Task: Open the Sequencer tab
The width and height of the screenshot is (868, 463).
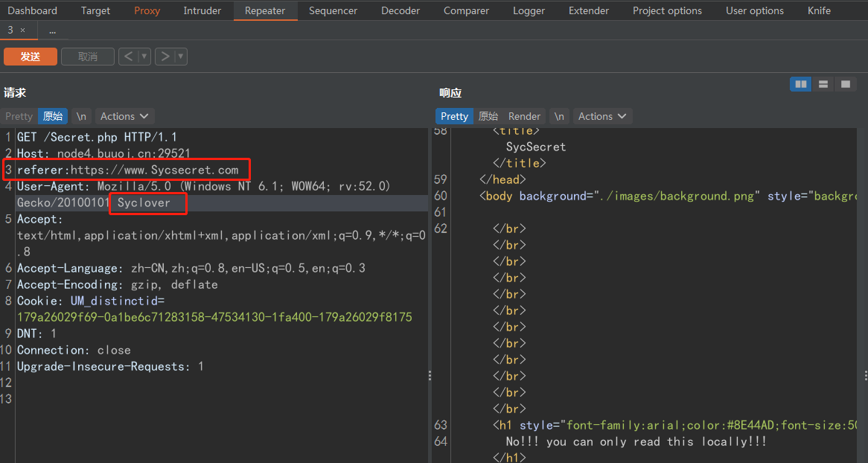Action: coord(333,10)
